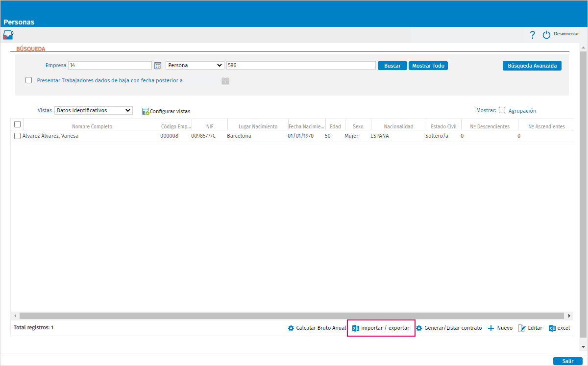Click the Nuevo plus icon
This screenshot has width=588, height=366.
491,328
